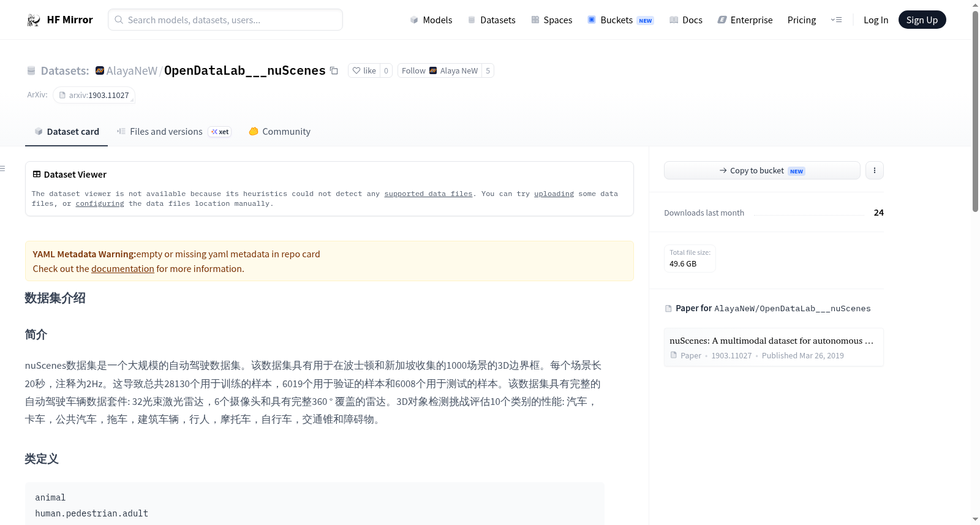Open Docs in top navigation
The height and width of the screenshot is (525, 980).
[x=686, y=20]
